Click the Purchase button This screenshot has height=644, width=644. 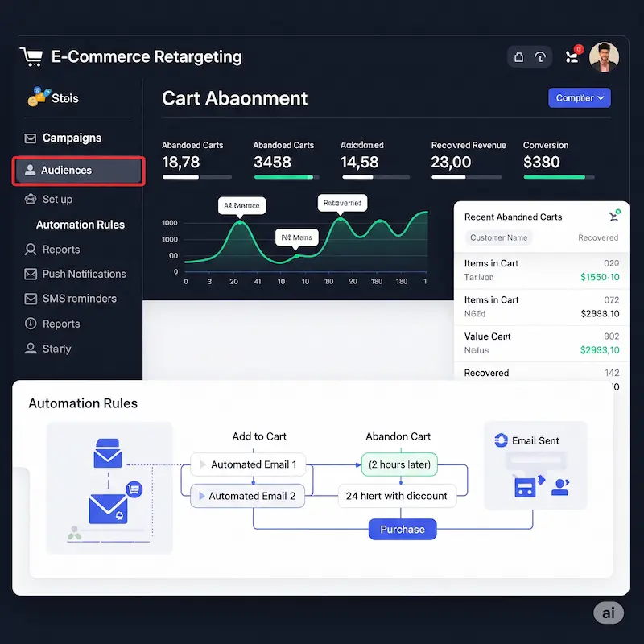pos(402,529)
